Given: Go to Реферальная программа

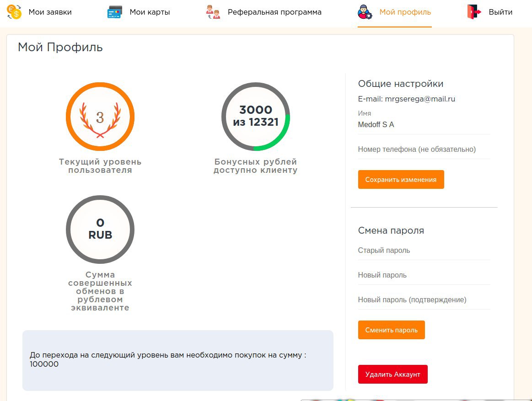Looking at the screenshot, I should point(274,12).
